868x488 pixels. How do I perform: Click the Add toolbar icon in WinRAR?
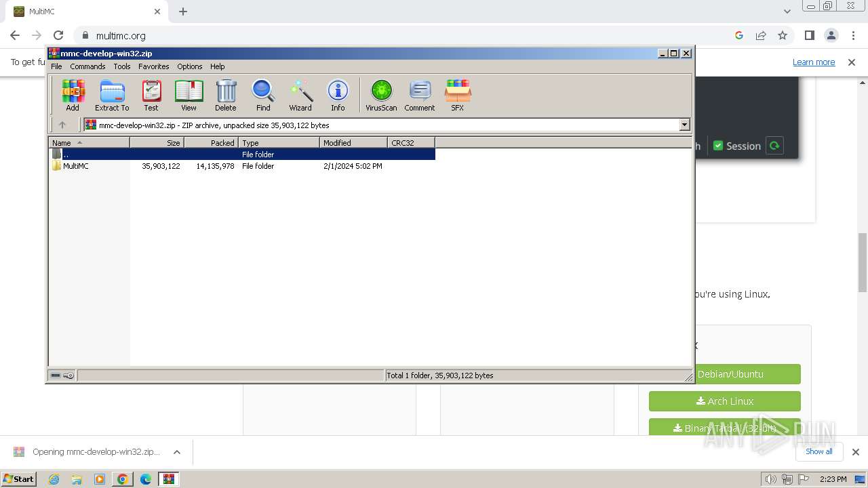coord(73,95)
